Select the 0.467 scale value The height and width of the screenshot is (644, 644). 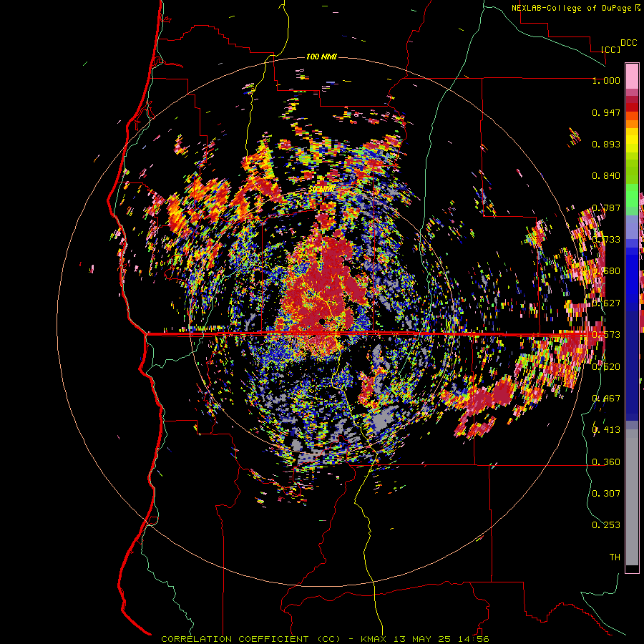606,398
